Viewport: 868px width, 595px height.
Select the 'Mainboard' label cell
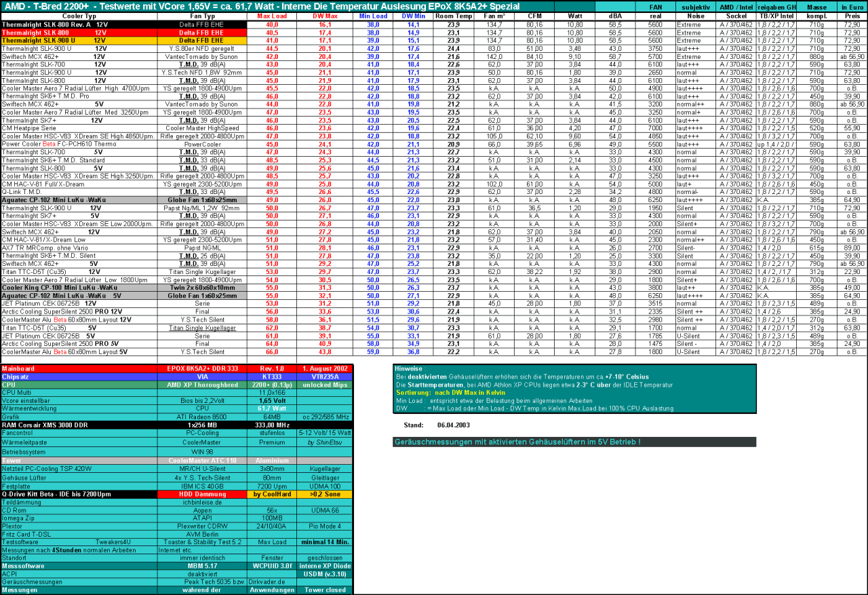point(79,368)
